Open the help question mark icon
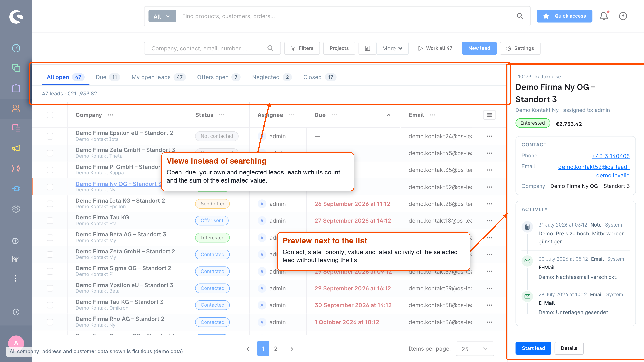 [623, 16]
